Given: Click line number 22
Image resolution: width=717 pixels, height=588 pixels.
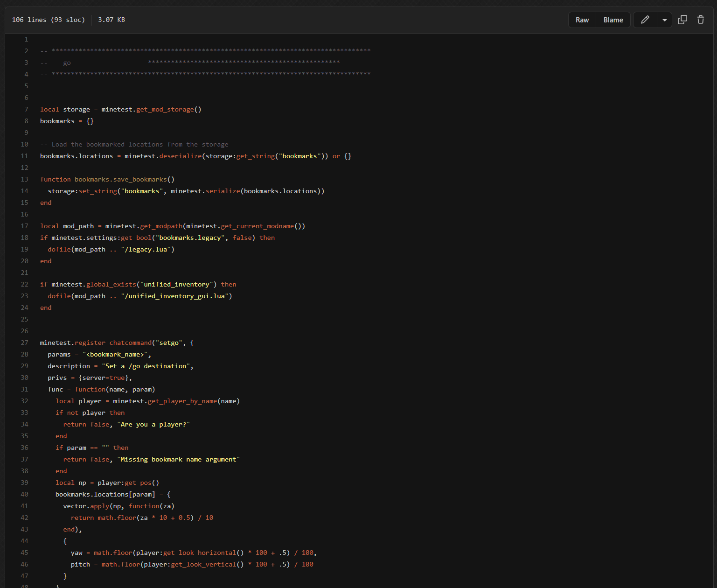Looking at the screenshot, I should pos(25,284).
